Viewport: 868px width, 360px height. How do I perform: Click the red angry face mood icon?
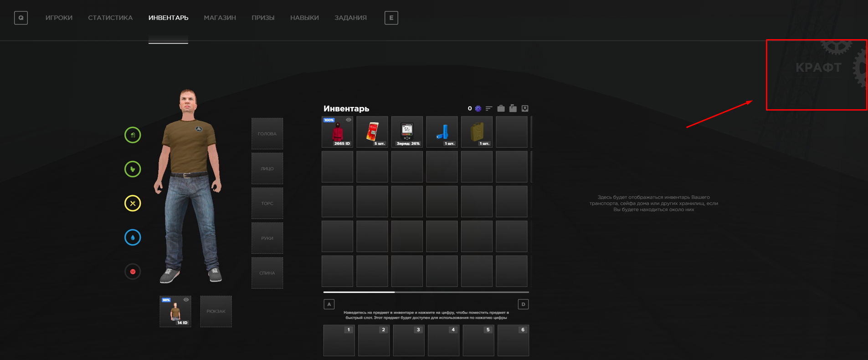(133, 272)
